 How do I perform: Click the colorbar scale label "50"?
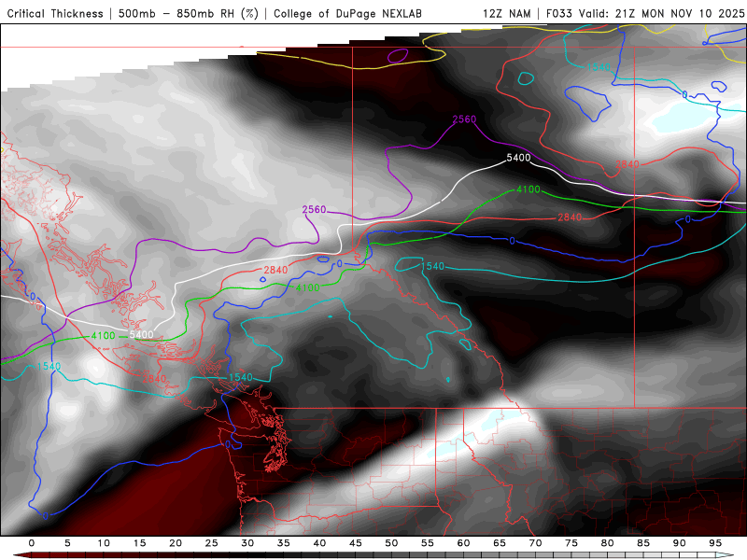coord(391,543)
